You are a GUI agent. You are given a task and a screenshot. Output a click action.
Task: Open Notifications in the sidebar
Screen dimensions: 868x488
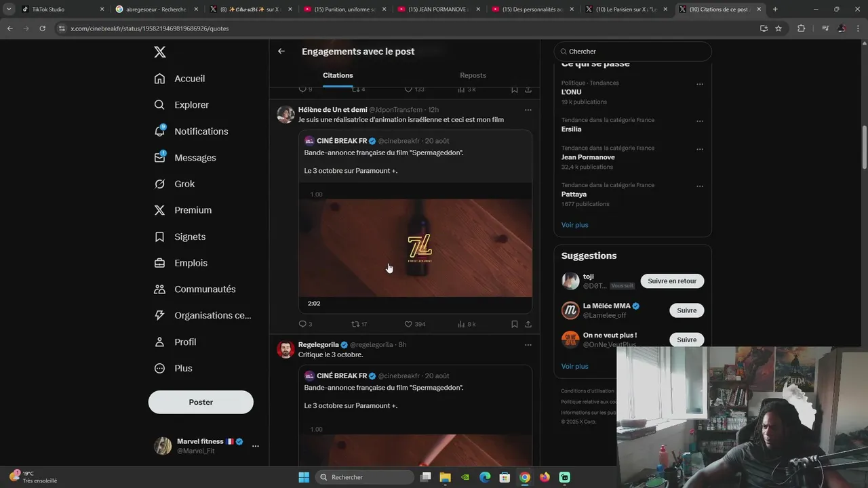191,131
